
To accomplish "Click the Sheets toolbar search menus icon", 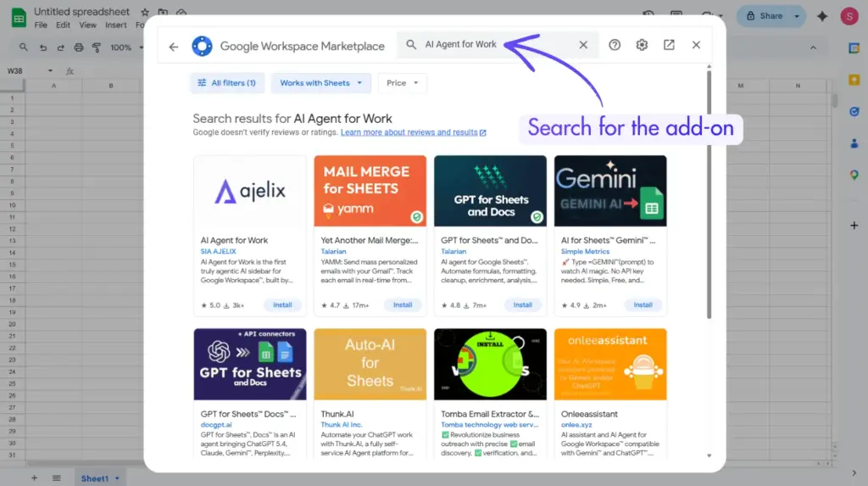I will [23, 47].
